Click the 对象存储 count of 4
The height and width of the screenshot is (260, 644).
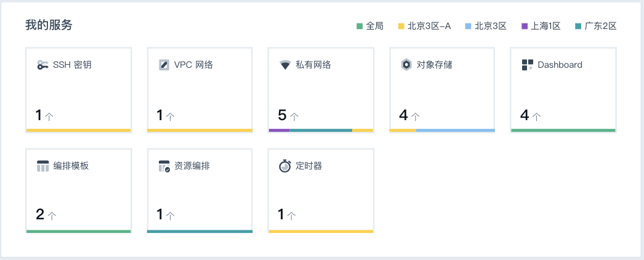[404, 115]
